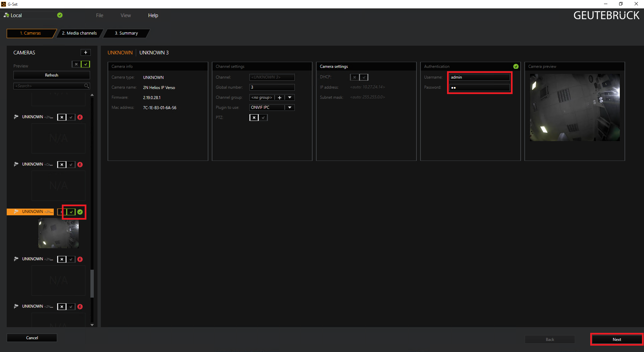Open the Plugin to use dropdown
The image size is (644, 352).
289,107
